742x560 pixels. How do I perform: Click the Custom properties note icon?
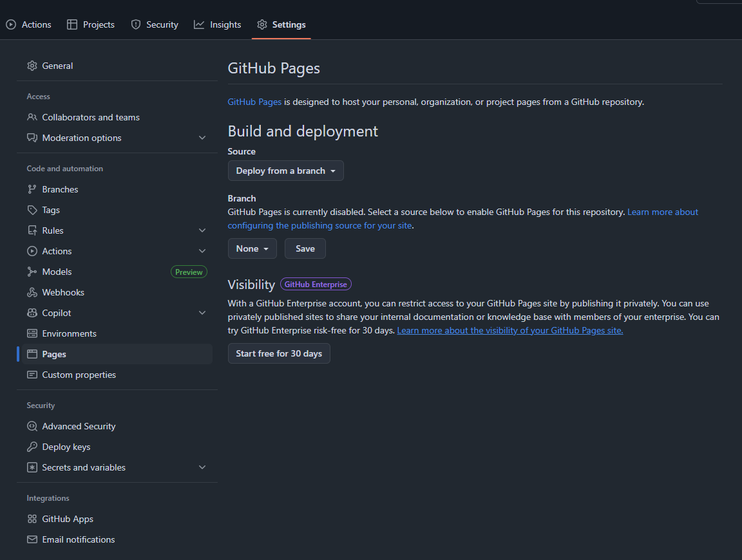click(32, 375)
